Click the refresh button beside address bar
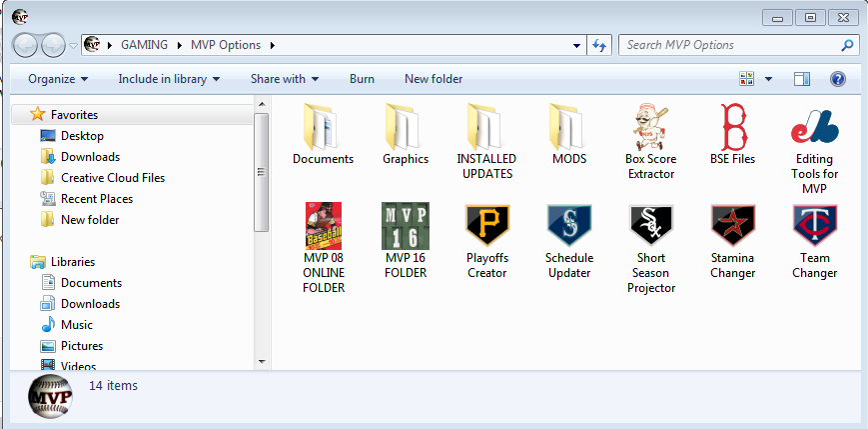 pos(599,45)
